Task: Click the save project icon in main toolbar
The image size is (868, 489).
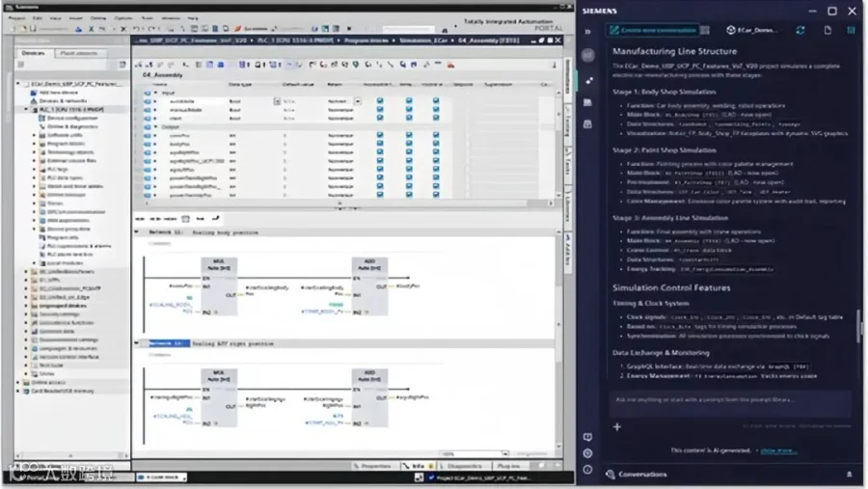Action: tap(33, 29)
